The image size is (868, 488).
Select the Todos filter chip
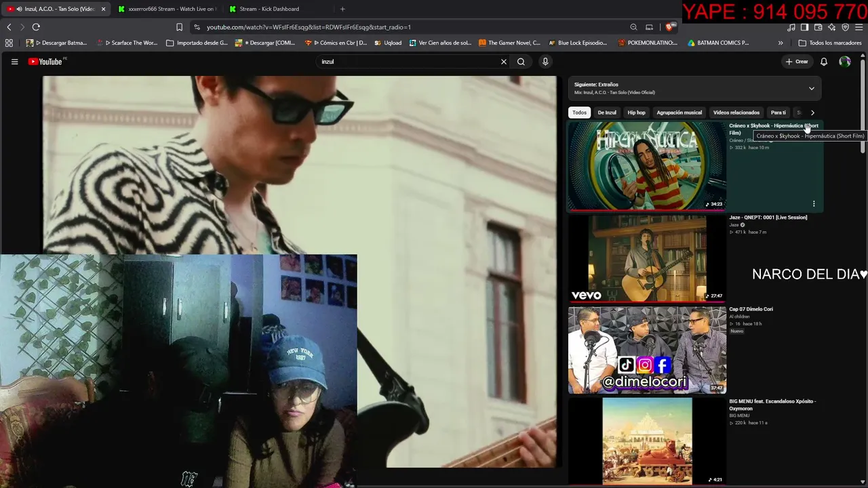[579, 113]
